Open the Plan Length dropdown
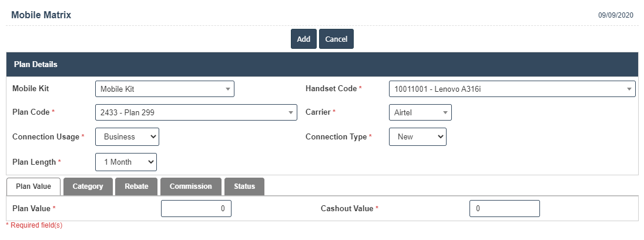The height and width of the screenshot is (240, 644). click(126, 162)
